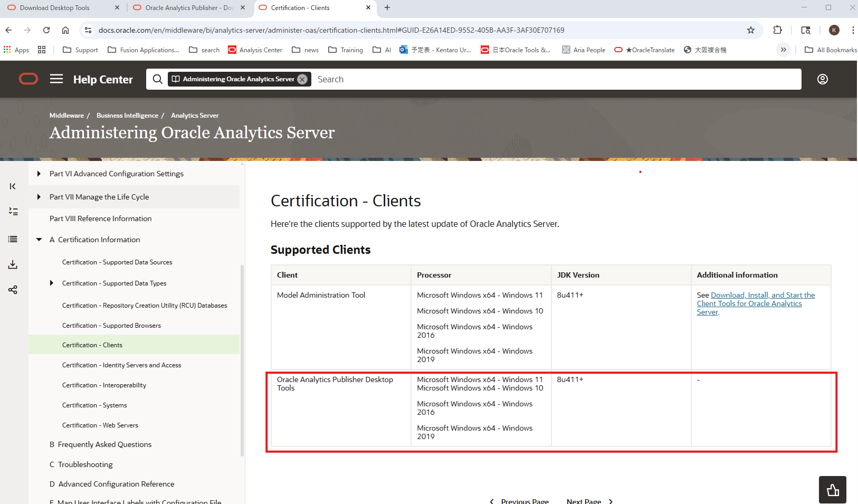Click the tab groups grid icon in bookmarks bar
This screenshot has height=504, width=858.
click(x=42, y=50)
